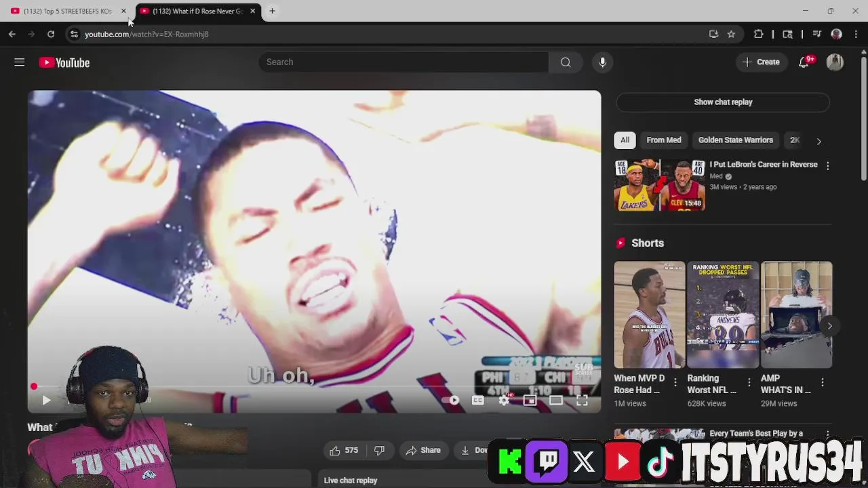Switch to miniplayer mode
The image size is (868, 488).
[x=530, y=401]
